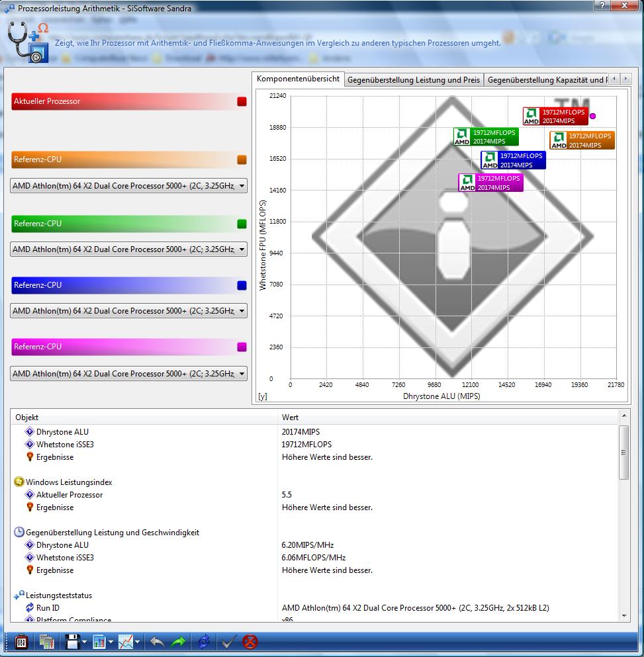Image resolution: width=644 pixels, height=657 pixels.
Task: Click the help question mark button in title bar
Action: pos(602,5)
